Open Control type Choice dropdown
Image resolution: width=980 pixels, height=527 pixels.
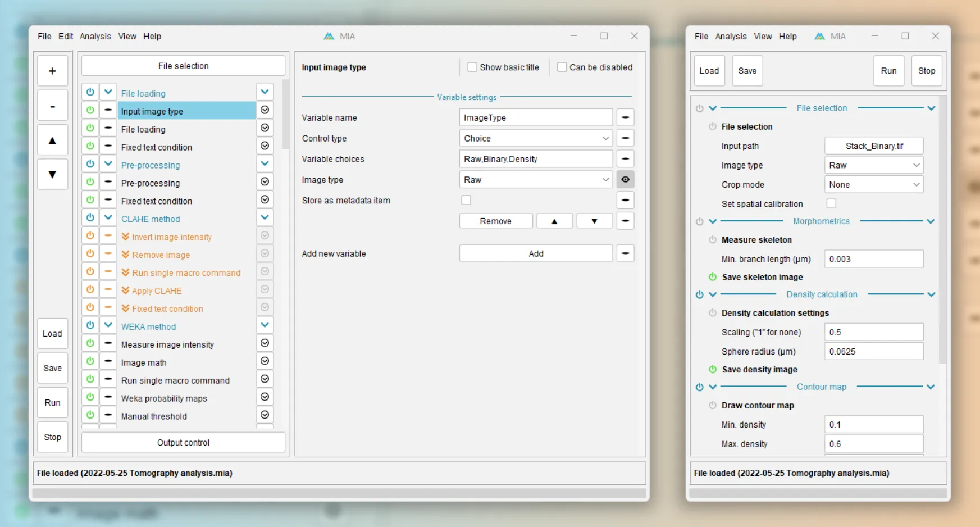coord(536,138)
